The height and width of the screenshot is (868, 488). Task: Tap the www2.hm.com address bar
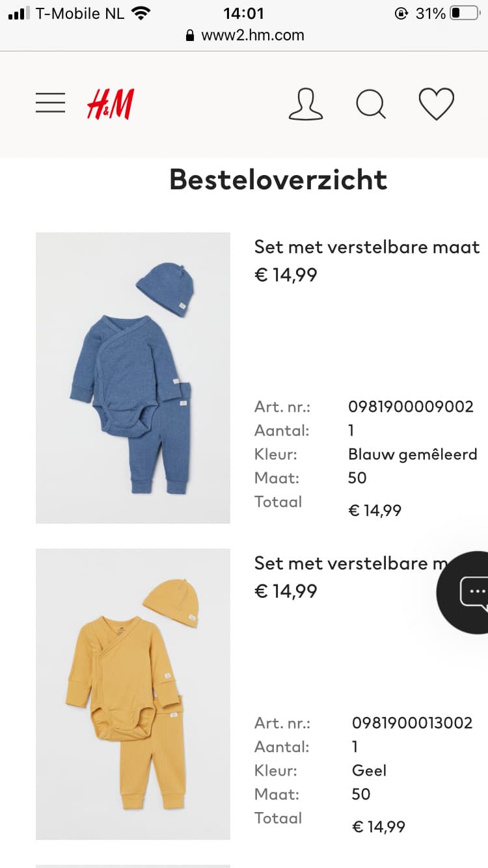tap(252, 36)
